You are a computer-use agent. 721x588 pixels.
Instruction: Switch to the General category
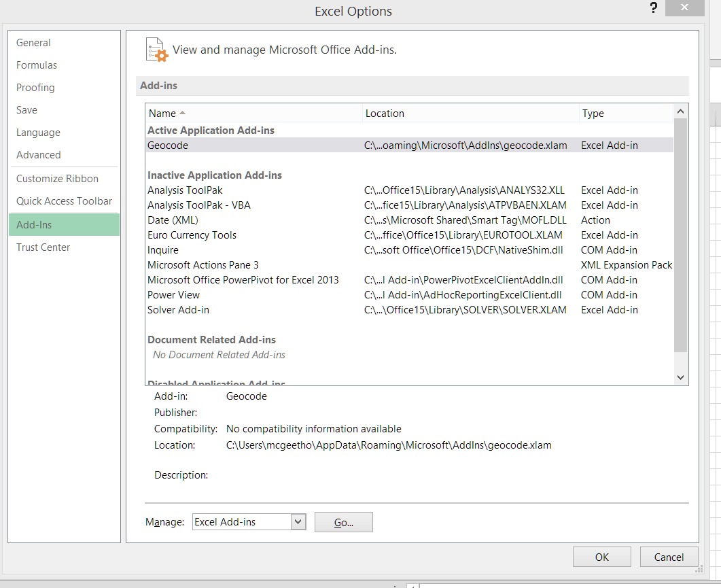click(x=33, y=43)
